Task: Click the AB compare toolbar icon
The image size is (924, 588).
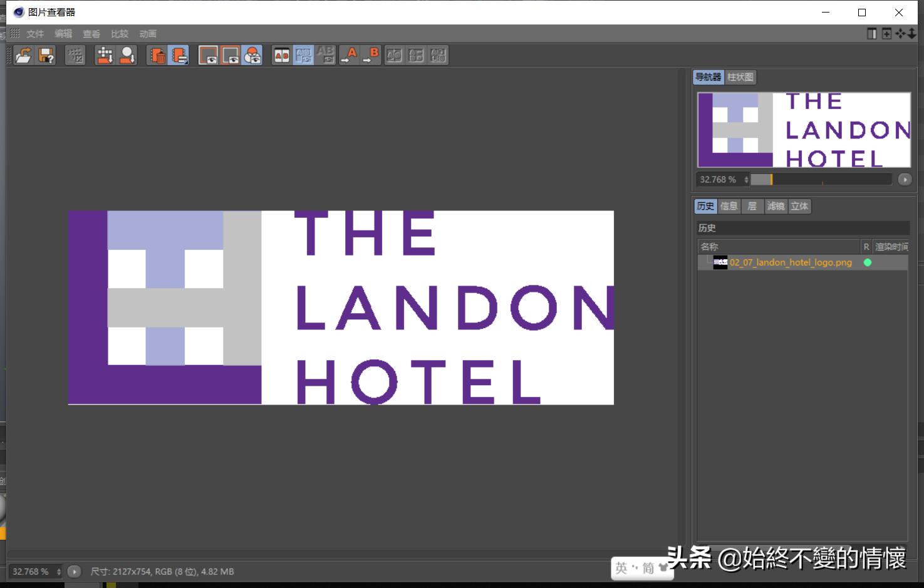Action: tap(282, 55)
